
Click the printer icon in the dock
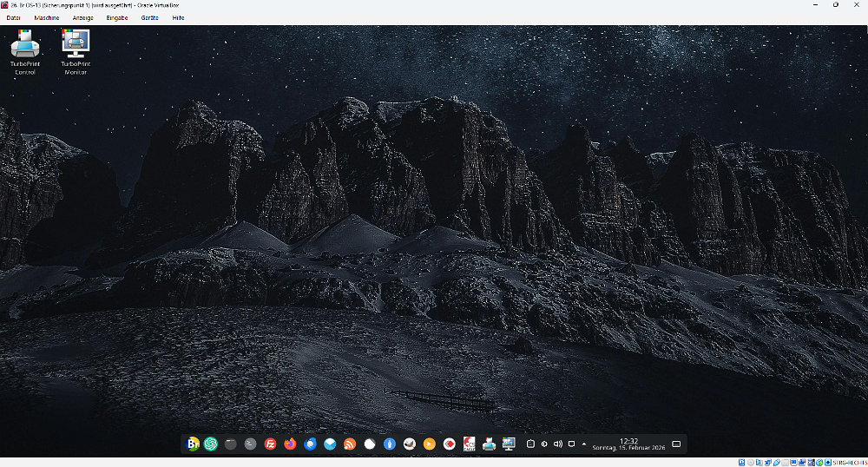tap(489, 444)
